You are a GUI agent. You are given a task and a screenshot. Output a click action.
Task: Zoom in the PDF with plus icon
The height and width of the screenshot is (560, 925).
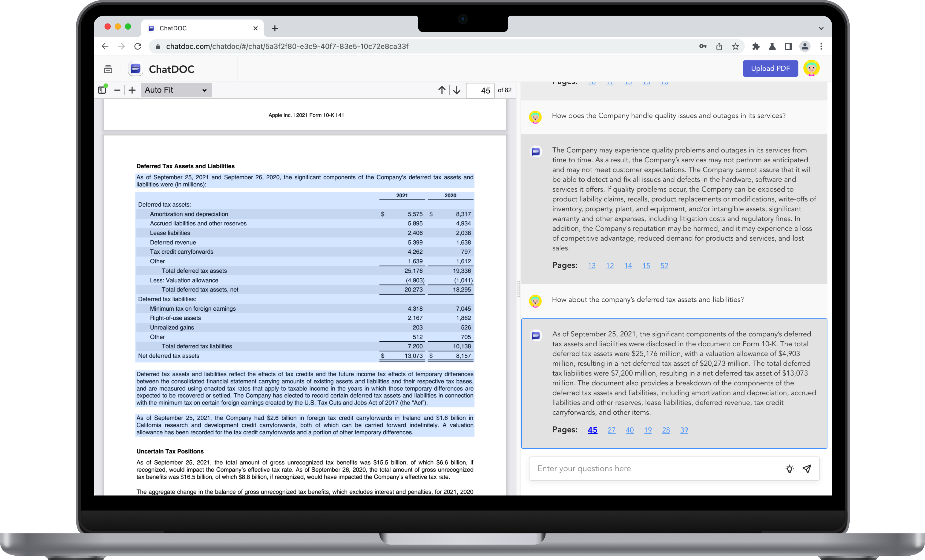tap(132, 90)
